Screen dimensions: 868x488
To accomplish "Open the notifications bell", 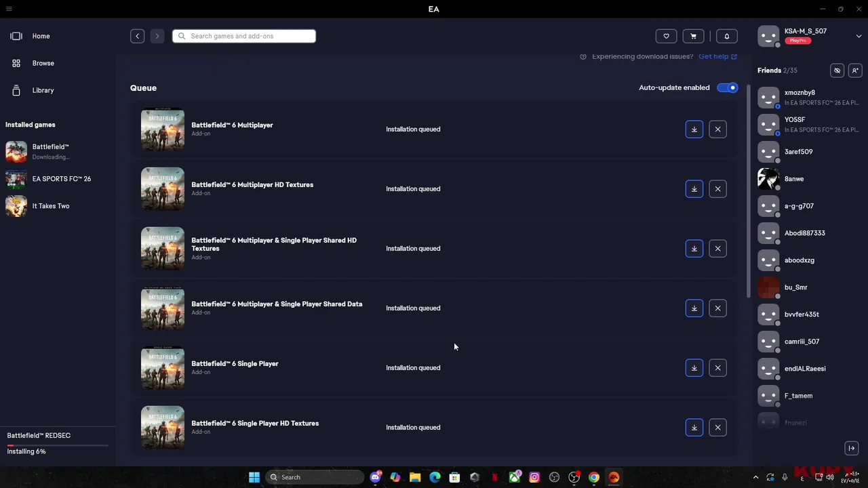I will [x=727, y=36].
